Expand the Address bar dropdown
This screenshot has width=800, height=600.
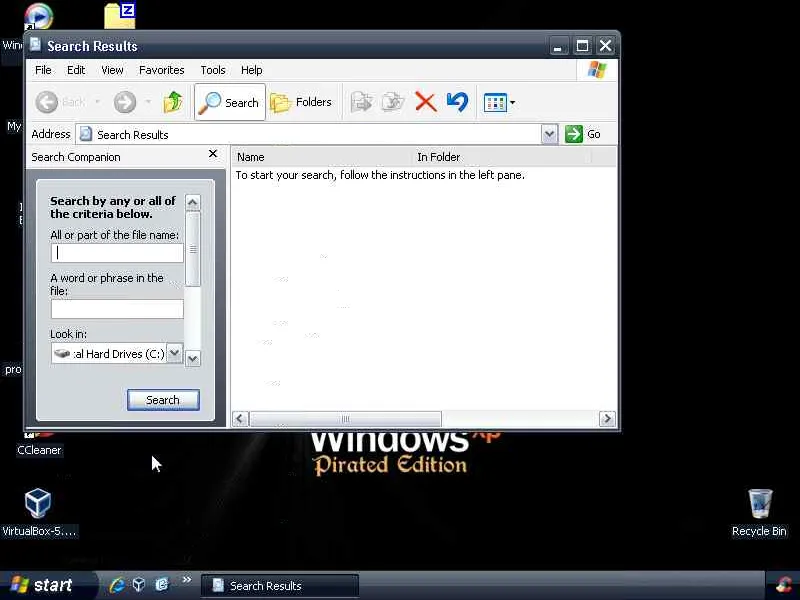click(x=549, y=134)
